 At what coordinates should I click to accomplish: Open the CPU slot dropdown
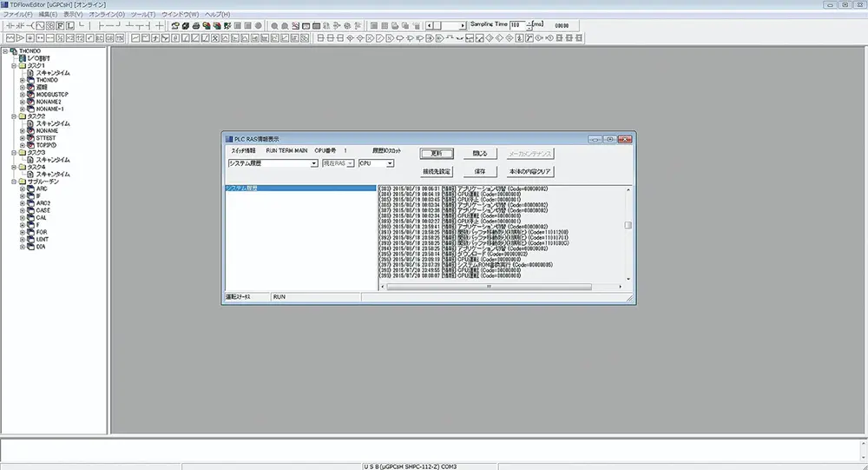[390, 163]
